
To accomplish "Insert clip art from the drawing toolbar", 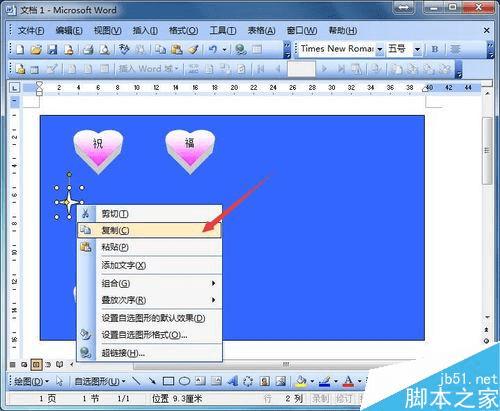I will (x=265, y=381).
